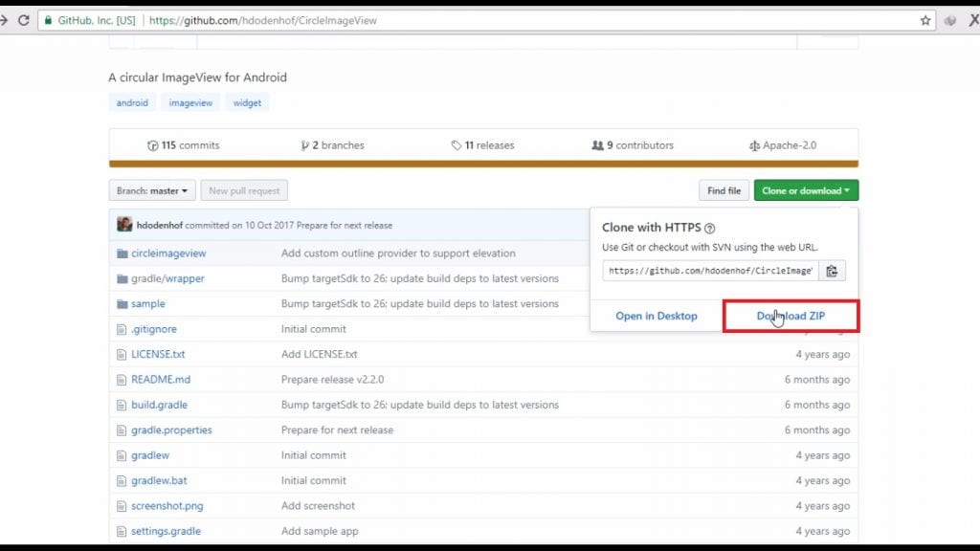The height and width of the screenshot is (551, 980).
Task: Expand the Branch: master dropdown
Action: 152,190
